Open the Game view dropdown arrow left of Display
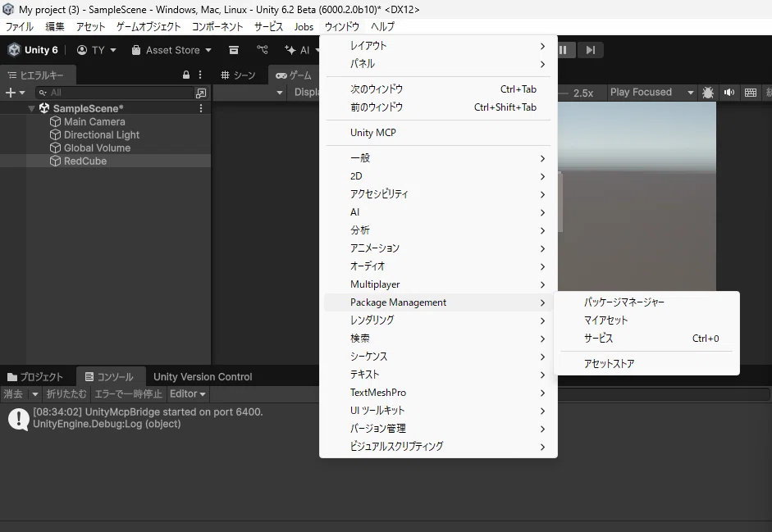The image size is (772, 532). 280,93
